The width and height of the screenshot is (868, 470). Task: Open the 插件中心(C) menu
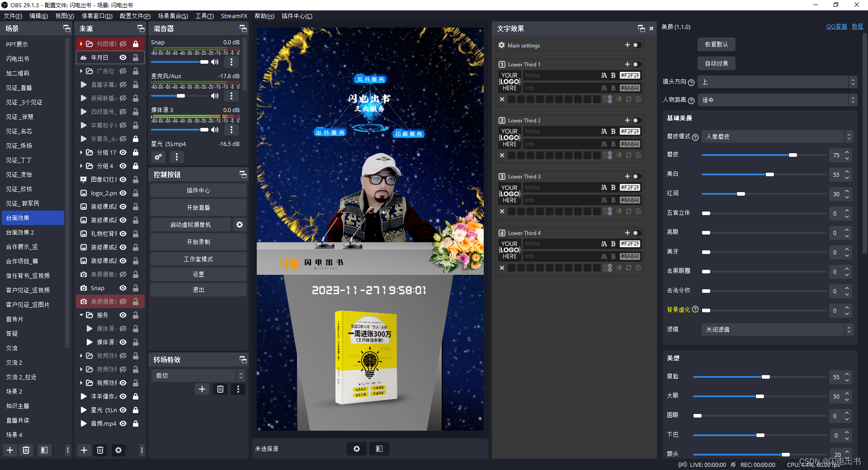(x=297, y=16)
